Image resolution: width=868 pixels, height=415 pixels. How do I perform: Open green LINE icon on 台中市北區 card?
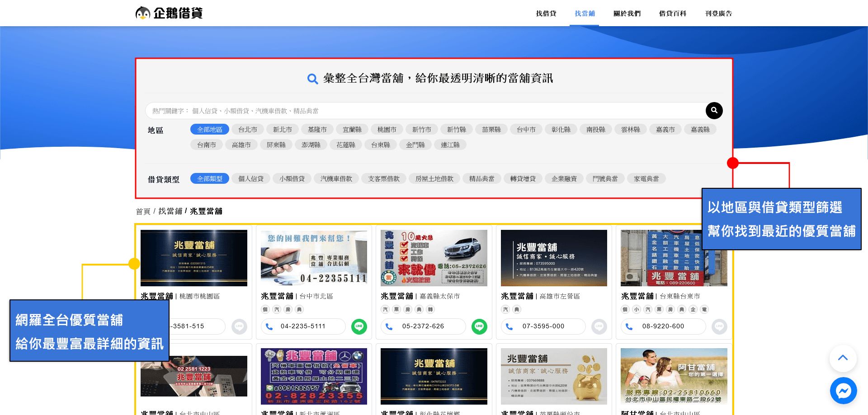[359, 326]
